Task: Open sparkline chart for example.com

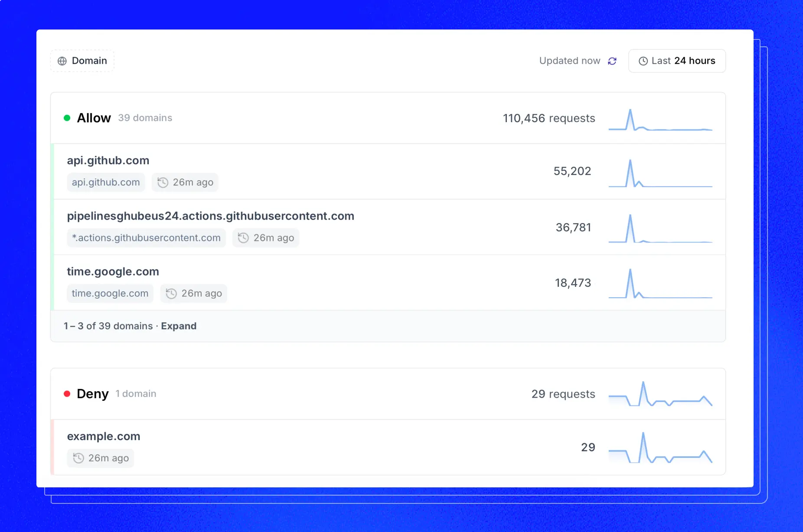Action: pyautogui.click(x=660, y=448)
